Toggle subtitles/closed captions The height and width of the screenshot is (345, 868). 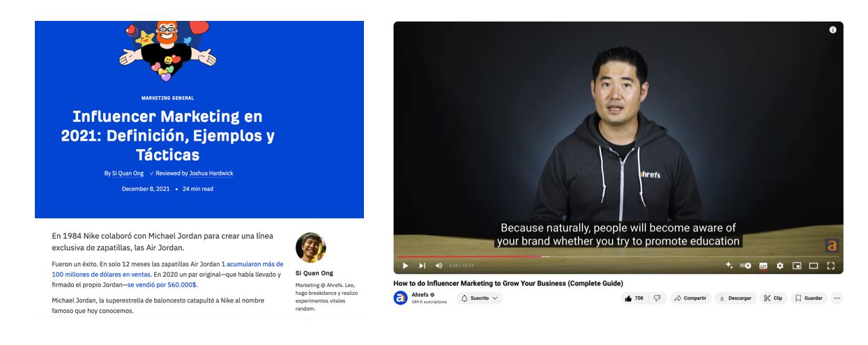pos(763,266)
